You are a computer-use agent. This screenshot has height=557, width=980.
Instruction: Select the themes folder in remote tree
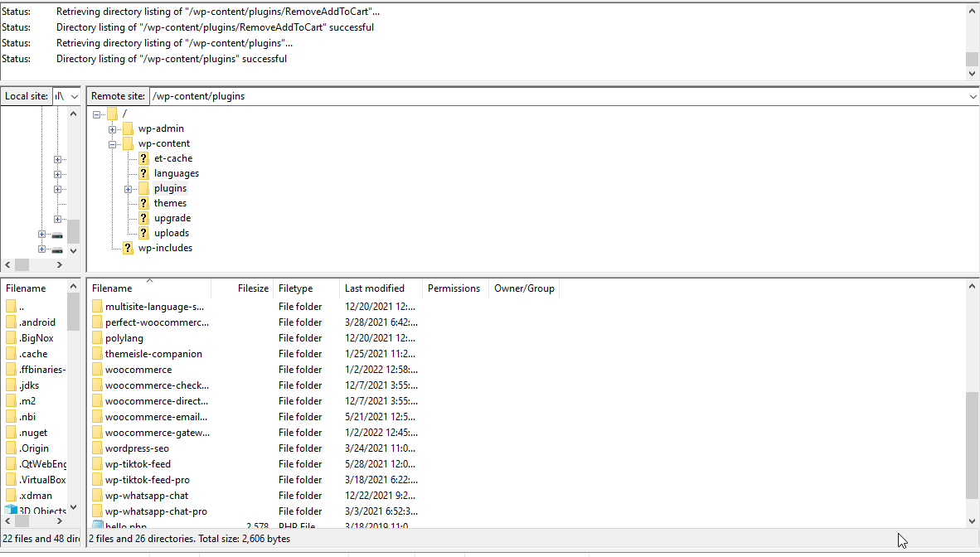(170, 203)
